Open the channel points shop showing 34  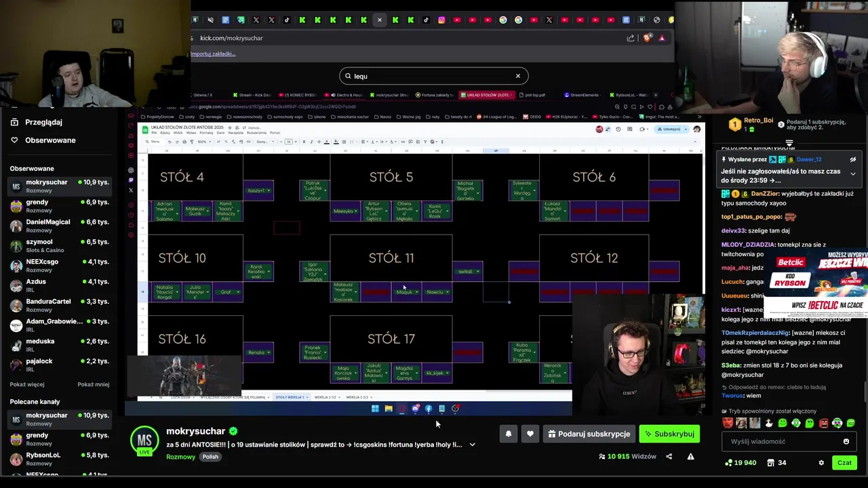(776, 463)
